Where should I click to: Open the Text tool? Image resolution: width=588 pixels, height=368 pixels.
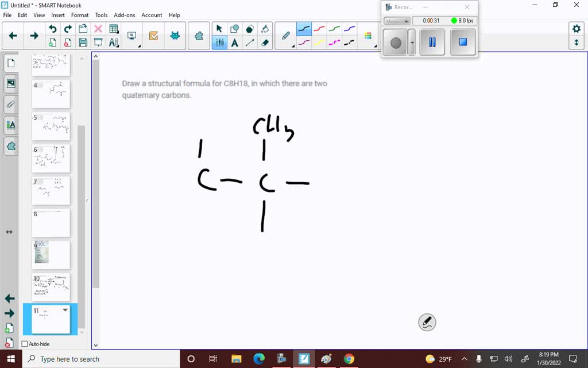point(235,41)
